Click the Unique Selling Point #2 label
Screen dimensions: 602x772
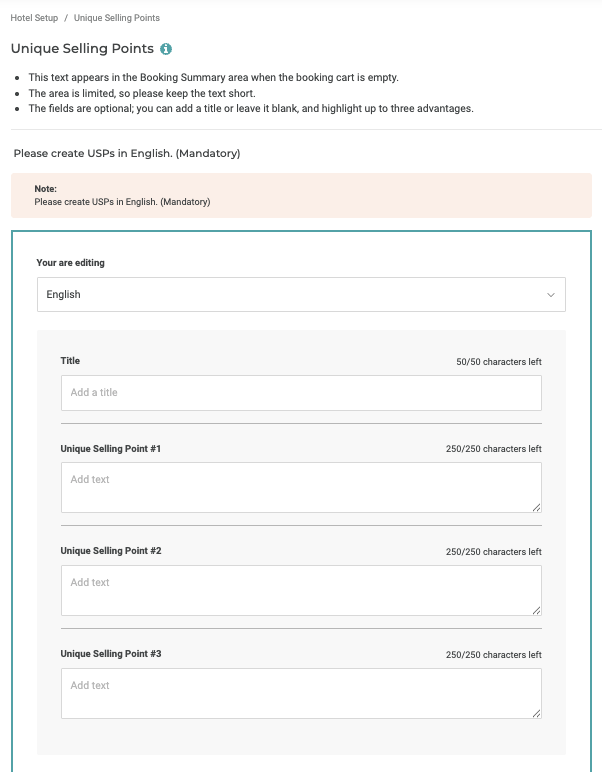click(110, 551)
